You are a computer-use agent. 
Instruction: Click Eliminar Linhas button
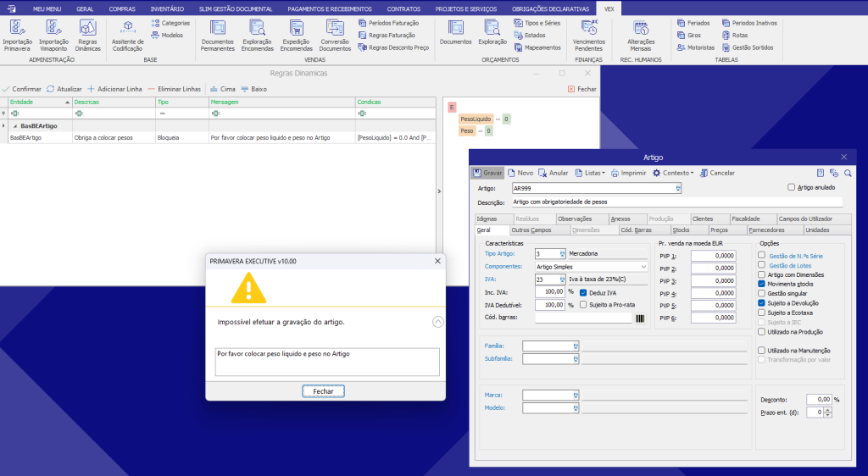(175, 89)
